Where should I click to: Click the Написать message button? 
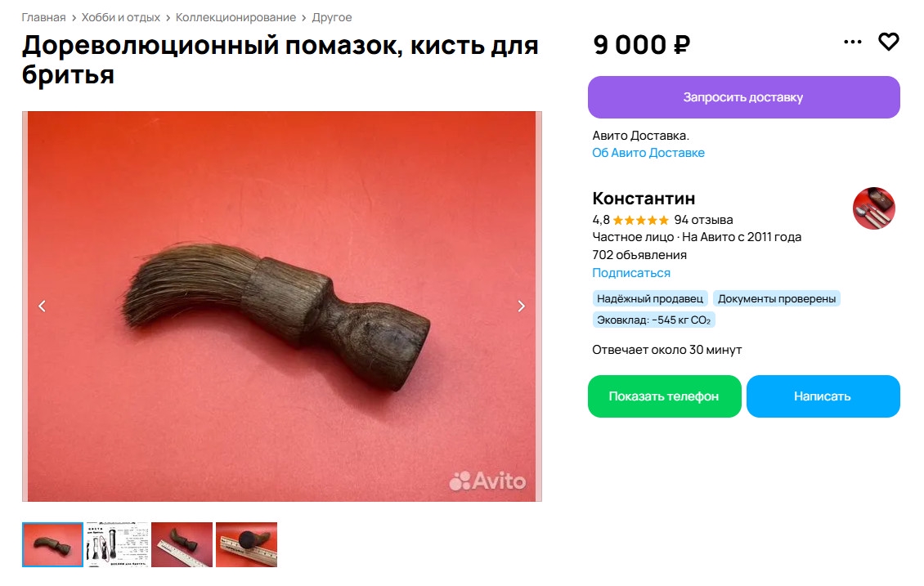coord(823,396)
